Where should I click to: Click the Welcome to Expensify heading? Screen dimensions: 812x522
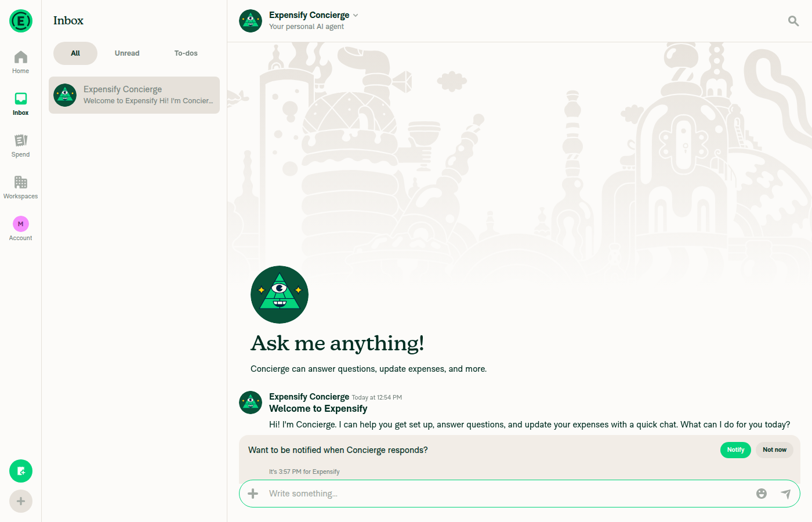point(318,409)
